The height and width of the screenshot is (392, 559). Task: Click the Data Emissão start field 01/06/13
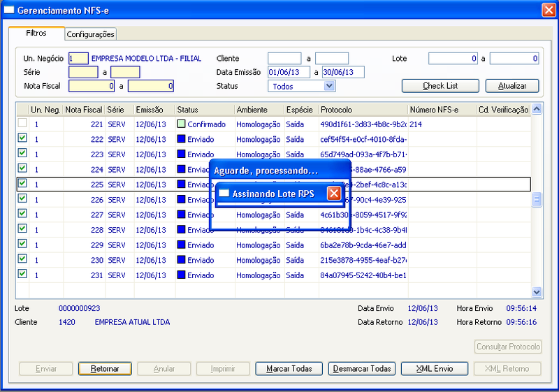289,72
